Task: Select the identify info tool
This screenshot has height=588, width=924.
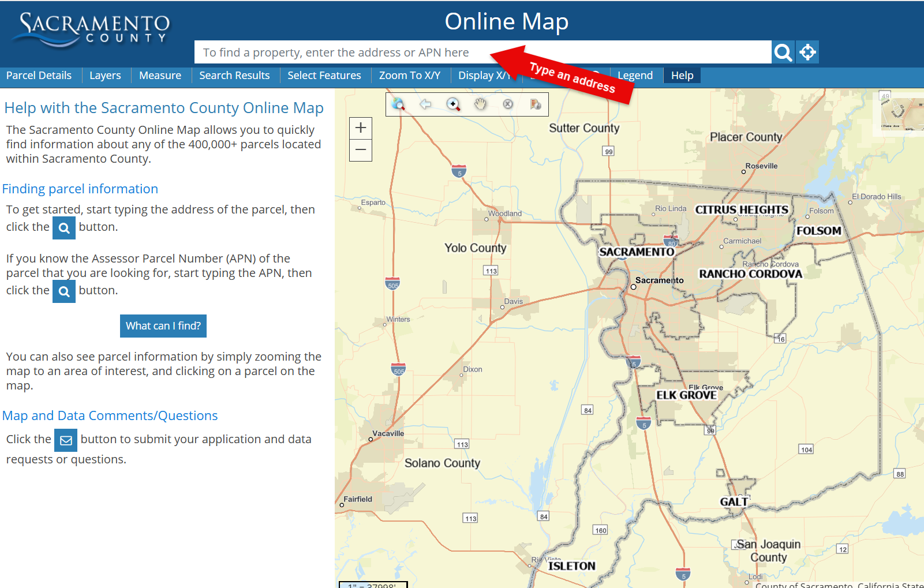Action: coord(536,104)
